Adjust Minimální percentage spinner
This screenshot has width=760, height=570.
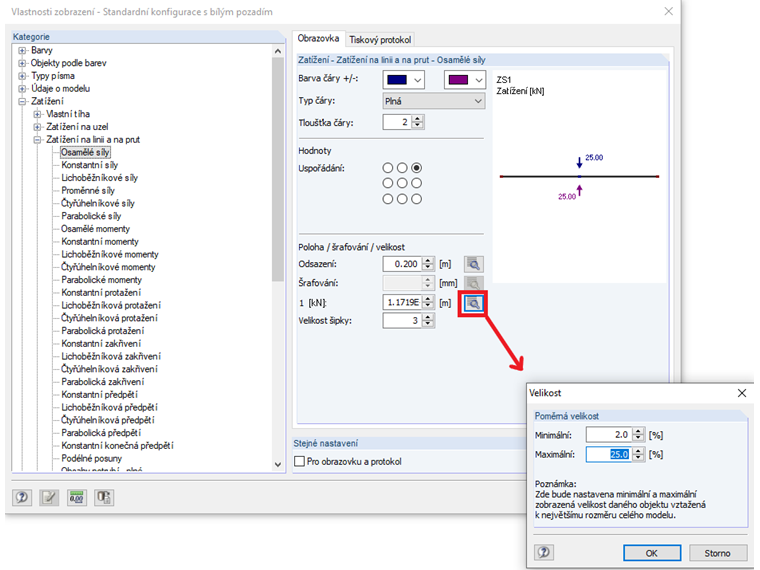(638, 435)
